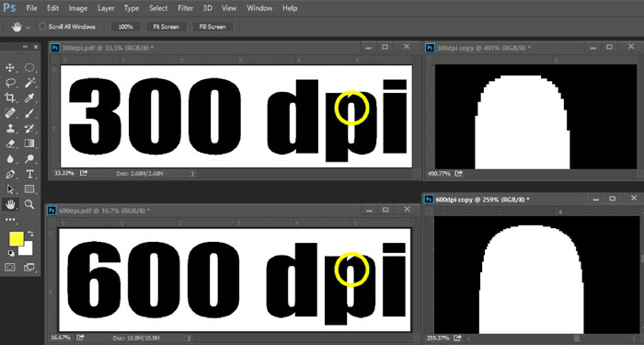Screen dimensions: 644x345
Task: Open the Edit menu
Action: [52, 8]
